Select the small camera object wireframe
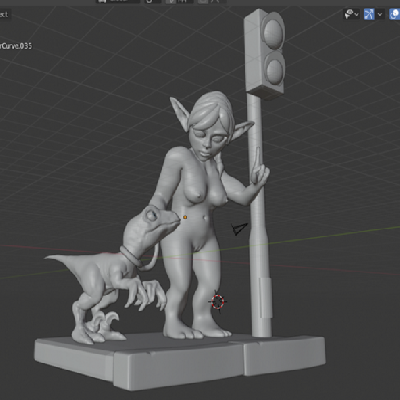This screenshot has width=400, height=400. pyautogui.click(x=239, y=229)
